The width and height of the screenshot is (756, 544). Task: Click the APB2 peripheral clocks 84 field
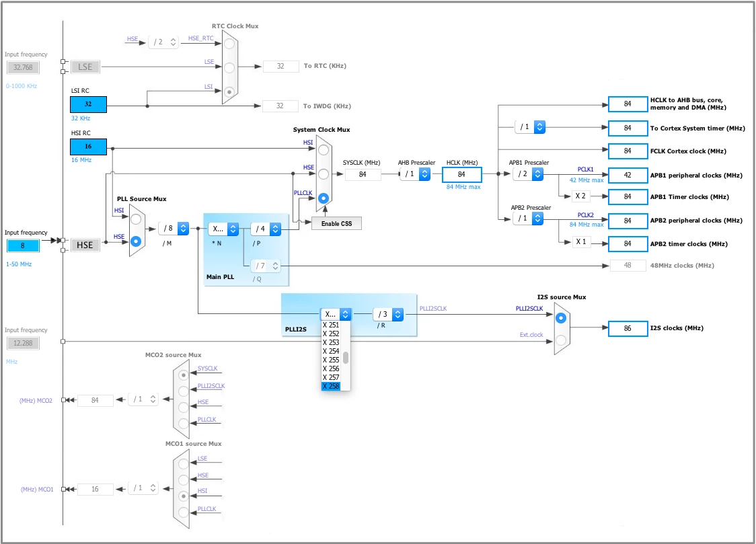628,221
